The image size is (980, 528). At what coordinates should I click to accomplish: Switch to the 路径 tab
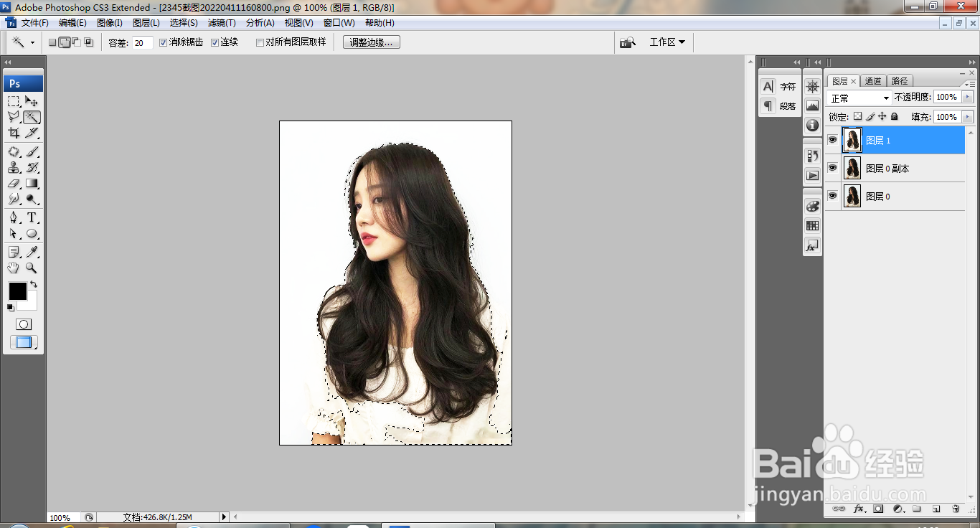coord(900,81)
